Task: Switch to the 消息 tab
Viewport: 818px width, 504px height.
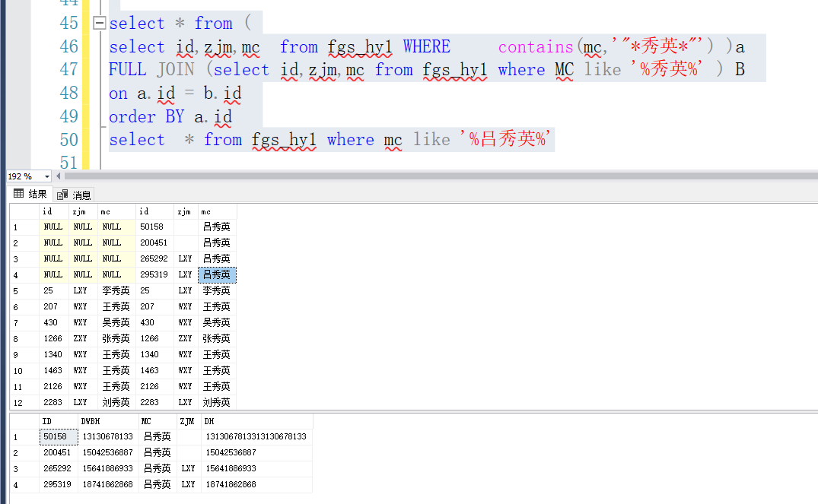Action: [74, 195]
